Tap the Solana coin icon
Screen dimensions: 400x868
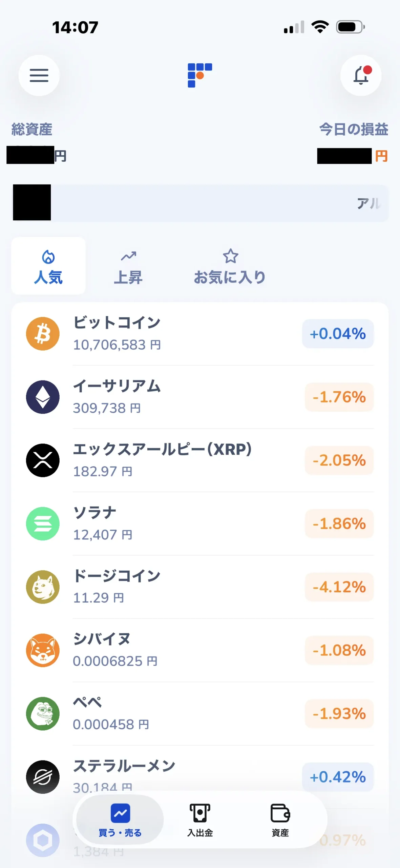tap(43, 524)
